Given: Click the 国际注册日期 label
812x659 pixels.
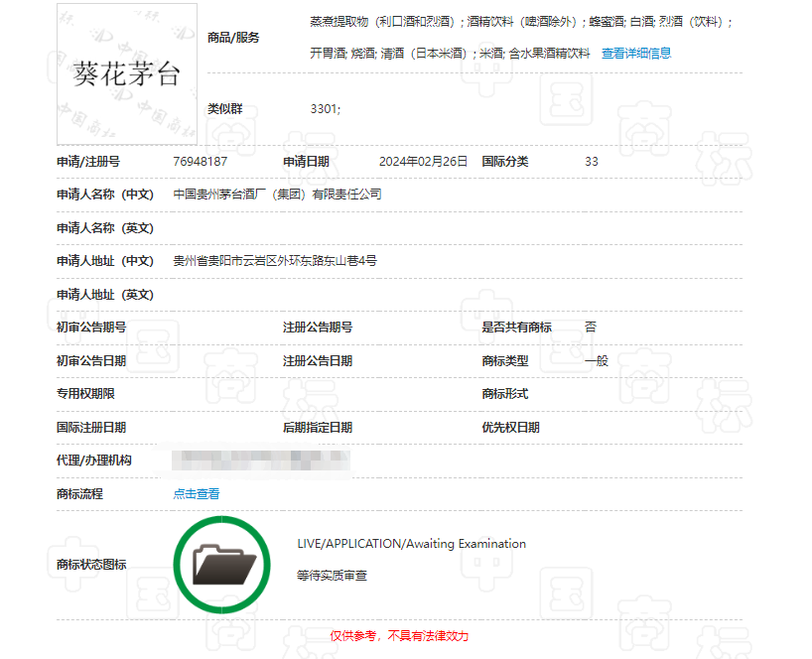Looking at the screenshot, I should (x=91, y=428).
